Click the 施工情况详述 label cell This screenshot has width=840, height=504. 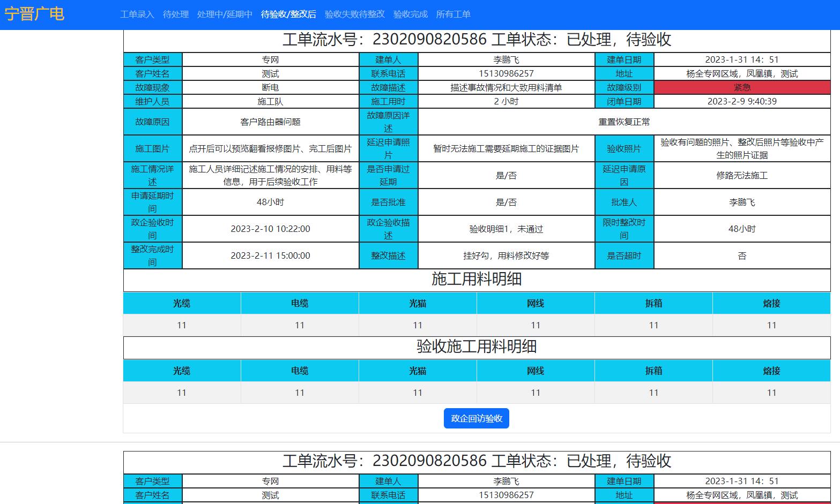(153, 175)
